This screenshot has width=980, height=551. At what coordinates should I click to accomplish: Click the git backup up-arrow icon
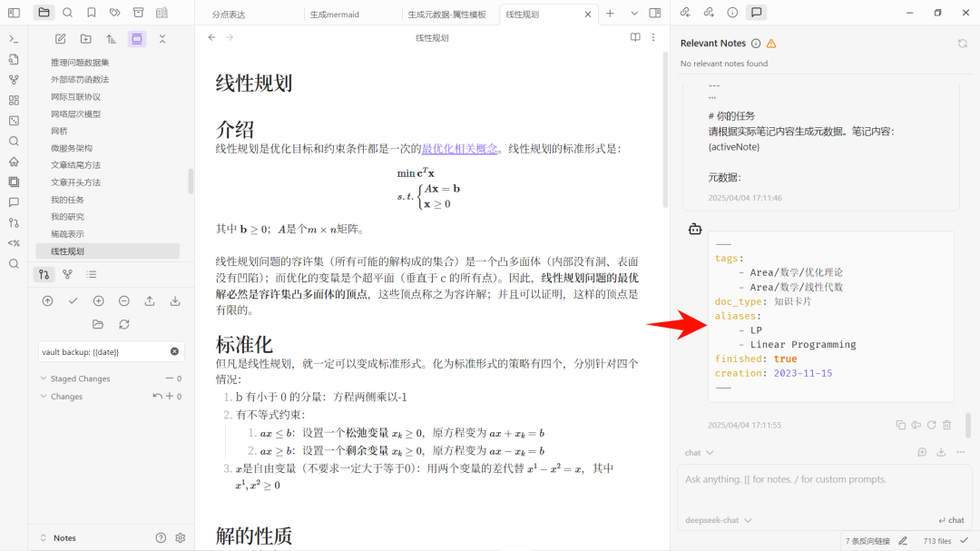(x=47, y=301)
